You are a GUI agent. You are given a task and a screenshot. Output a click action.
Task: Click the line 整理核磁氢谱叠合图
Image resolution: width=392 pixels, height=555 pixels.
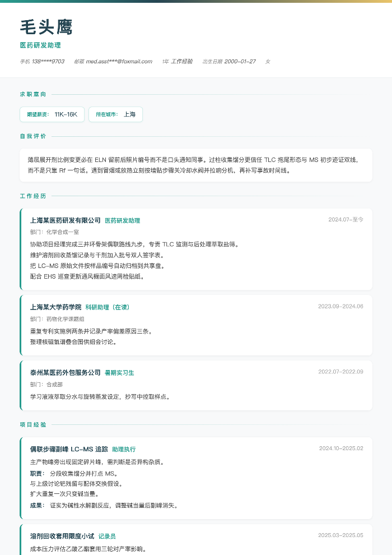point(73,343)
